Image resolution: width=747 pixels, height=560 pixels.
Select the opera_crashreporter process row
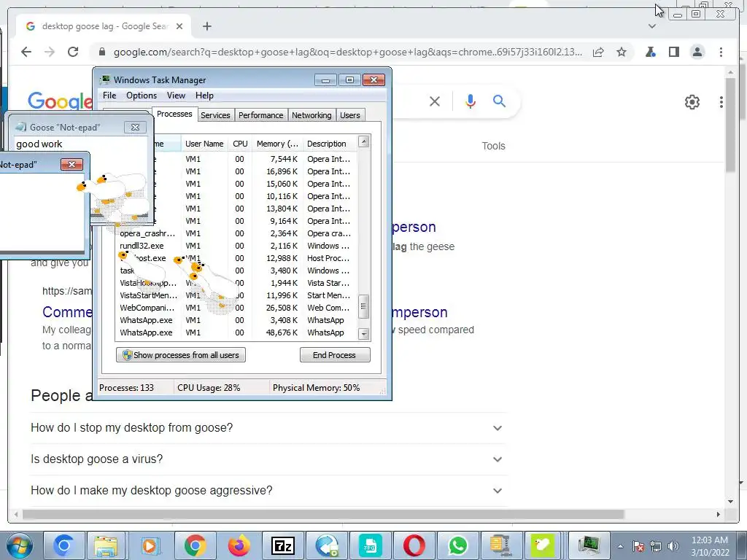[236, 234]
